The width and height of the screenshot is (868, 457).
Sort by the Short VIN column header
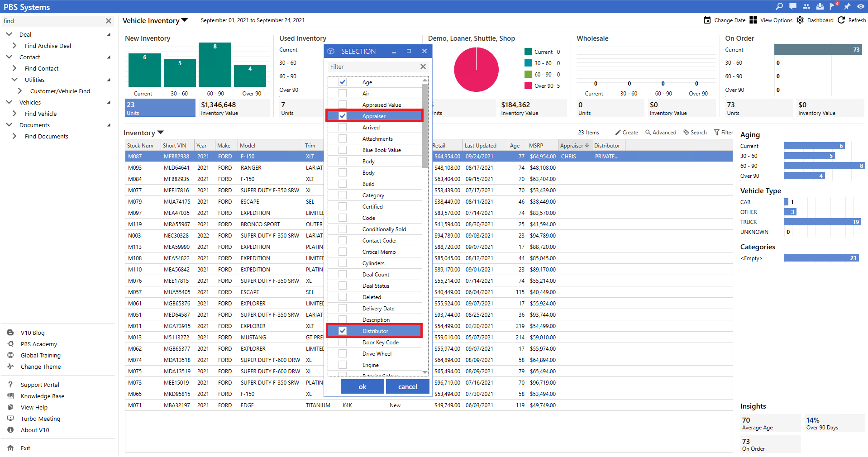(177, 145)
